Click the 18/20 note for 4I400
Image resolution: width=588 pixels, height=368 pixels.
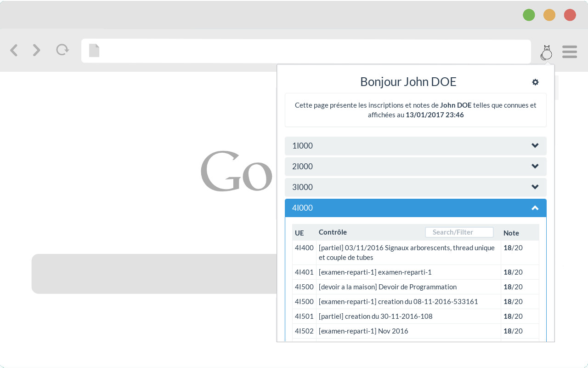pos(513,247)
